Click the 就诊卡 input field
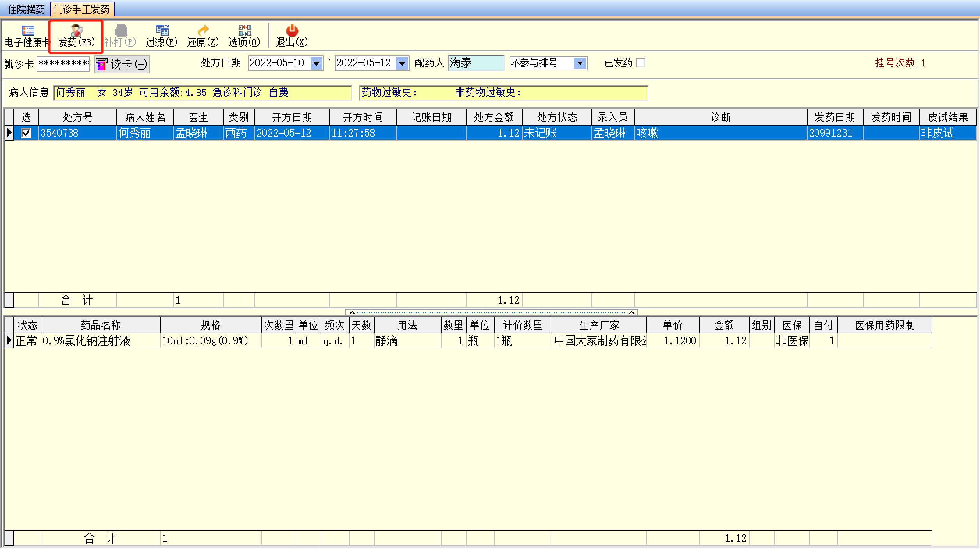Screen dimensions: 980x549 tap(63, 63)
